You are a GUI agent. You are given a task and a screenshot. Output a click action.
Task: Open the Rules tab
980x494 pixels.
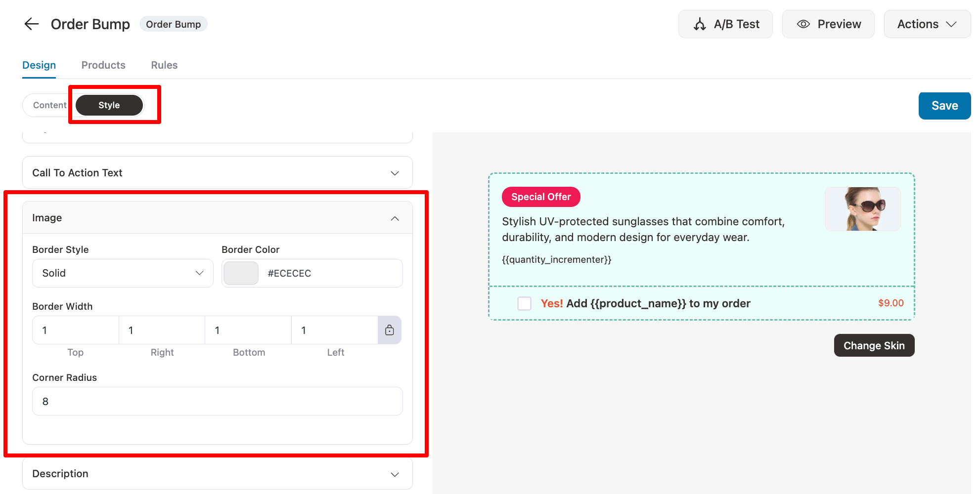164,65
